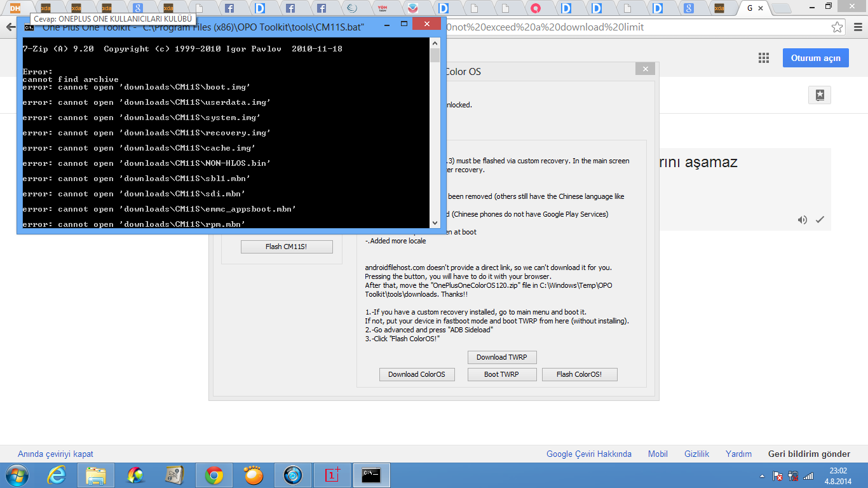The image size is (868, 488).
Task: Open the phrasebook star icon
Action: [x=820, y=95]
